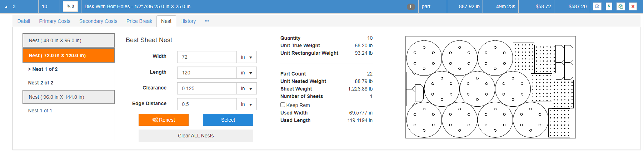
Task: Click the red X delete icon
Action: [633, 6]
